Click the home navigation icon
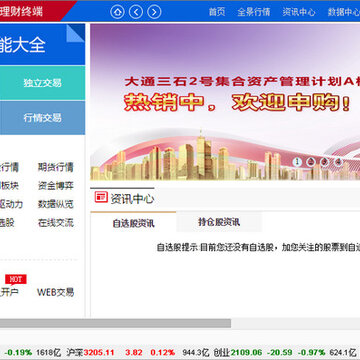 point(117,12)
